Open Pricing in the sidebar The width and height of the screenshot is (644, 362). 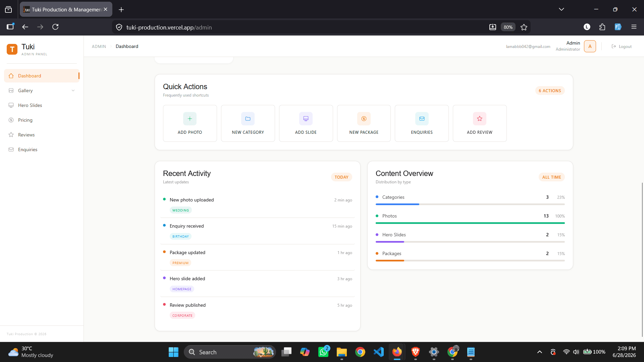click(x=42, y=120)
